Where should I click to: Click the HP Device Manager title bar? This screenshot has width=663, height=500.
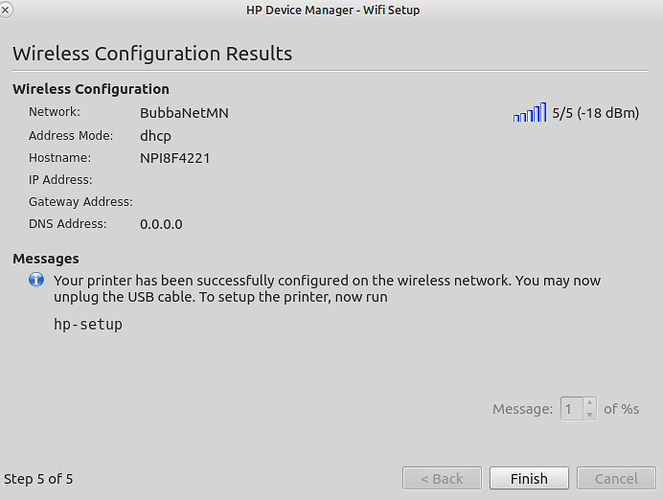click(333, 10)
